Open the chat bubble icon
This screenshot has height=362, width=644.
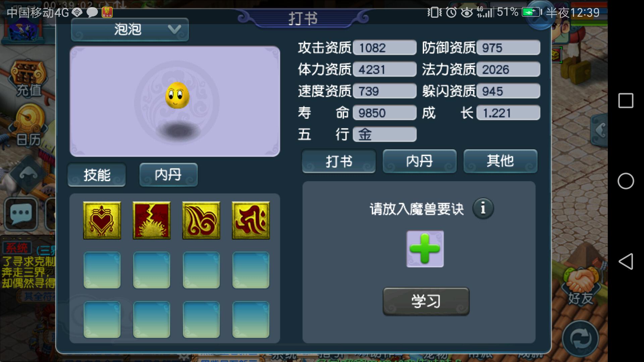pos(21,214)
